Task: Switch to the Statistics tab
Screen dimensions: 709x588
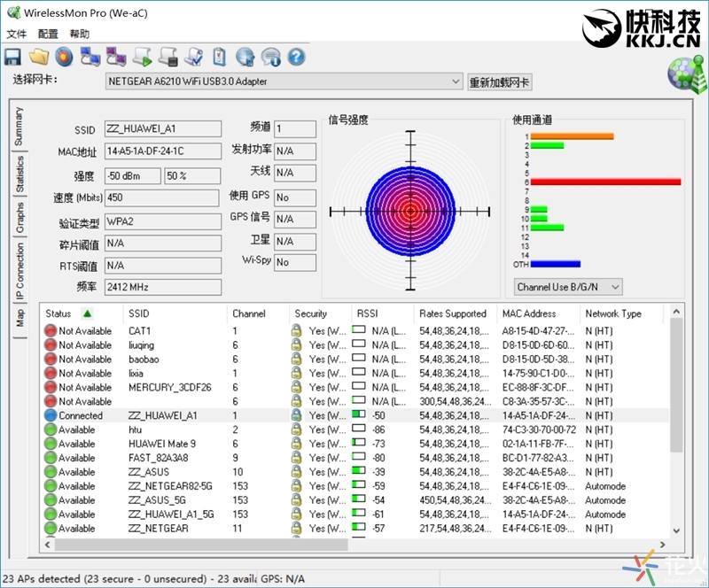Action: click(19, 174)
